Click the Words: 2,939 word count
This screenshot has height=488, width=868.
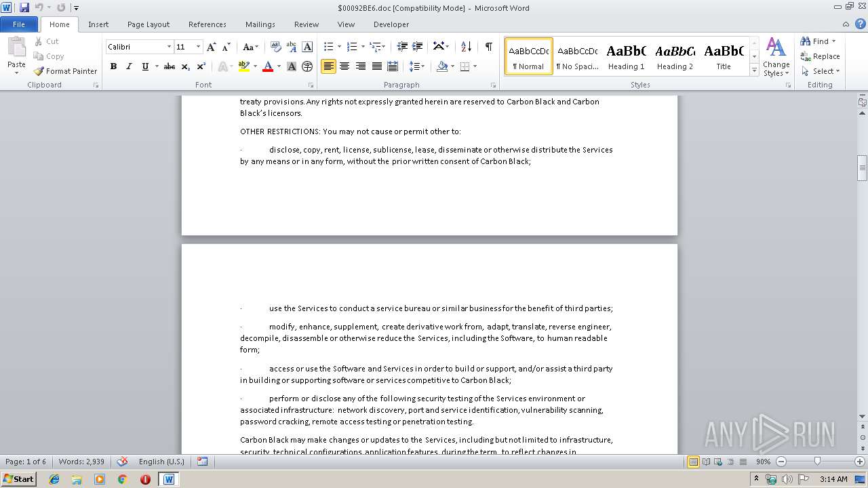click(x=81, y=462)
